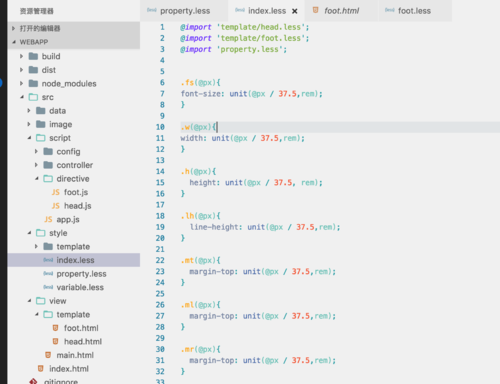Select the index.less tab
500x384 pixels.
(x=267, y=11)
